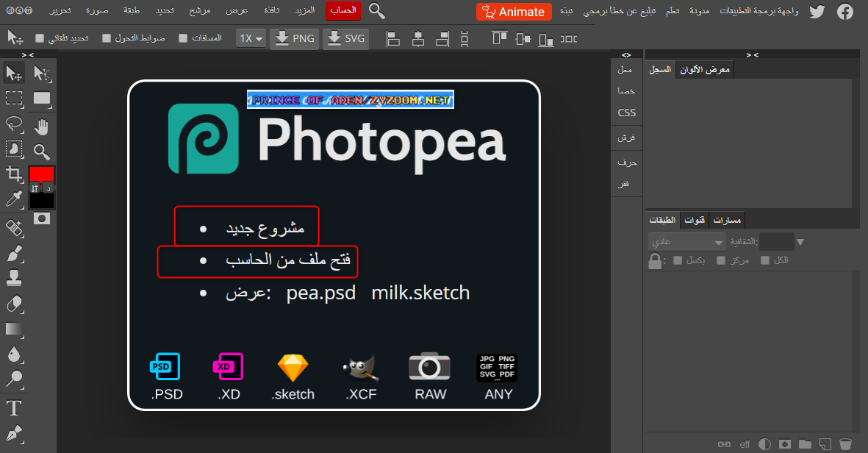Select the Eraser tool
This screenshot has height=453, width=868.
click(14, 304)
